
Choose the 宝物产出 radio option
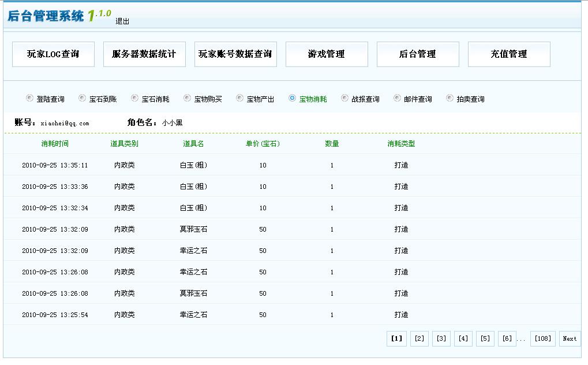(x=240, y=99)
